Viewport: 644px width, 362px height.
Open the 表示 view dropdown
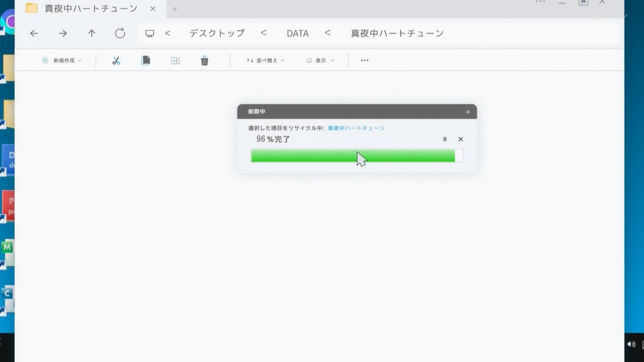pos(320,61)
